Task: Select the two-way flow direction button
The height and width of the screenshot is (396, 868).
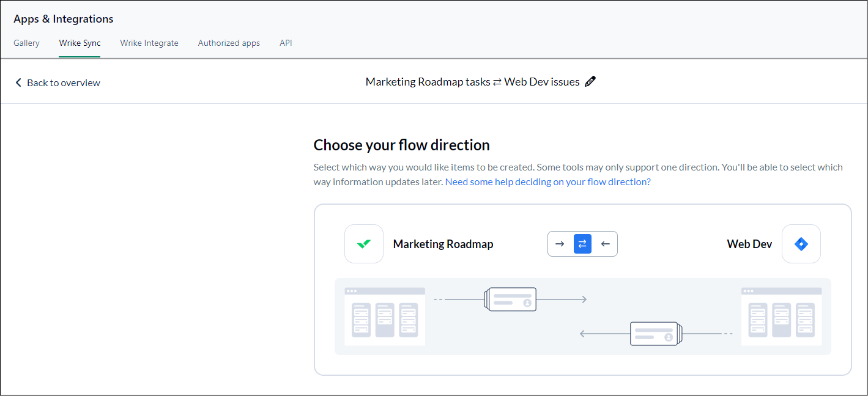Action: pos(582,244)
